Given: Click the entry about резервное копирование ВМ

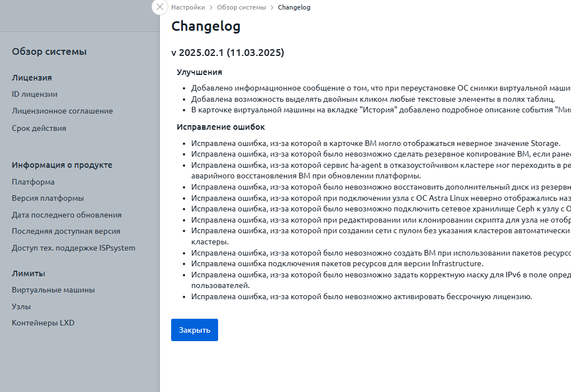Looking at the screenshot, I should pos(381,154).
